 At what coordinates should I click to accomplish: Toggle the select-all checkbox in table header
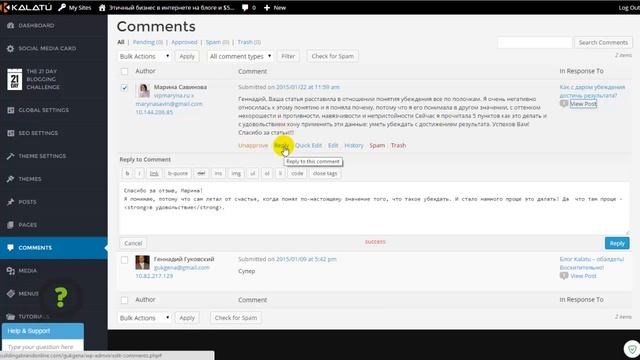click(x=124, y=71)
